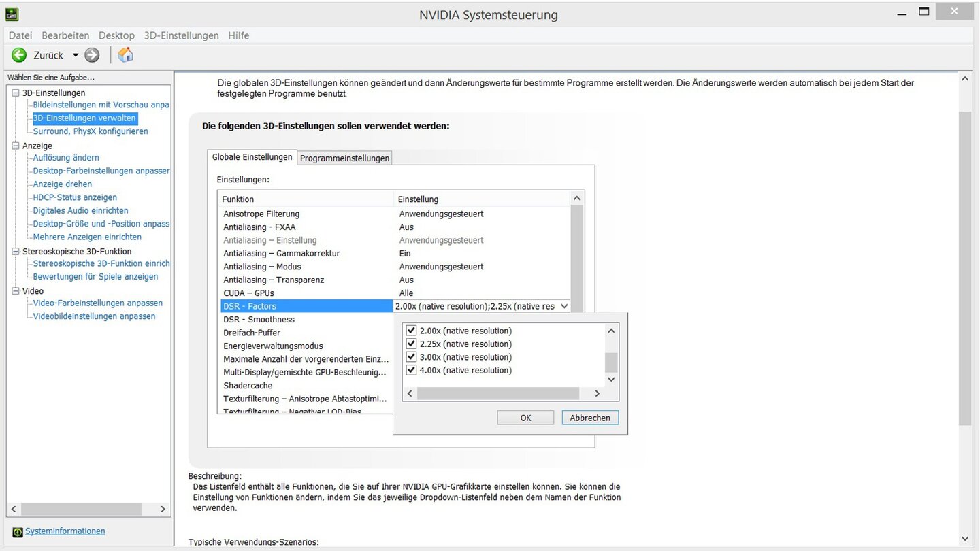Open the Desktop menu
Image resolution: width=980 pixels, height=551 pixels.
coord(116,35)
